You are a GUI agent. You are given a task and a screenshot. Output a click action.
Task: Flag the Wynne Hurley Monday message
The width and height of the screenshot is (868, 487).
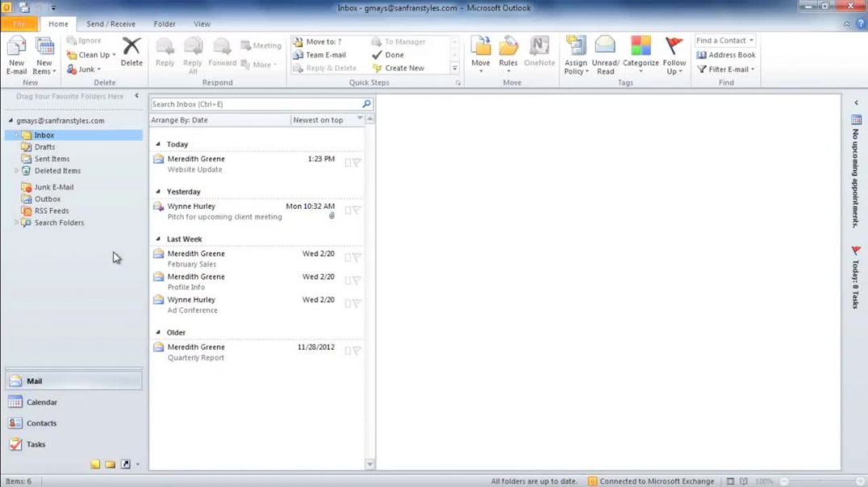pos(357,210)
